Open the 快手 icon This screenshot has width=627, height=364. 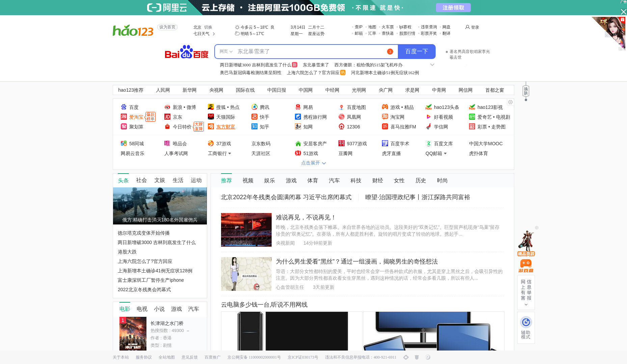[254, 117]
